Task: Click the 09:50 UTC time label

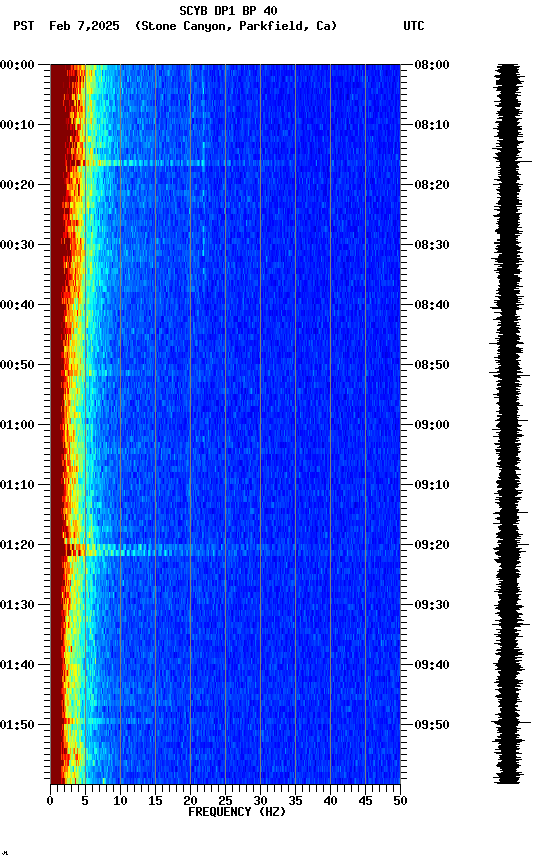Action: point(432,725)
